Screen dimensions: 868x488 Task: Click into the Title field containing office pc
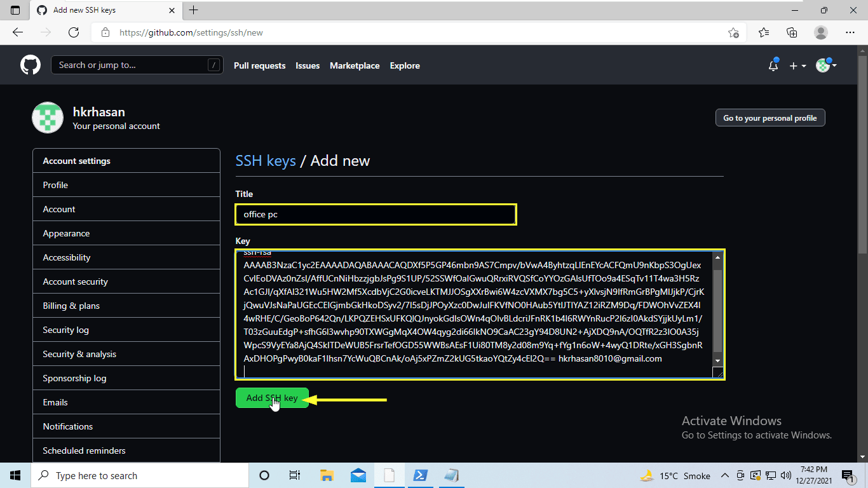coord(376,214)
